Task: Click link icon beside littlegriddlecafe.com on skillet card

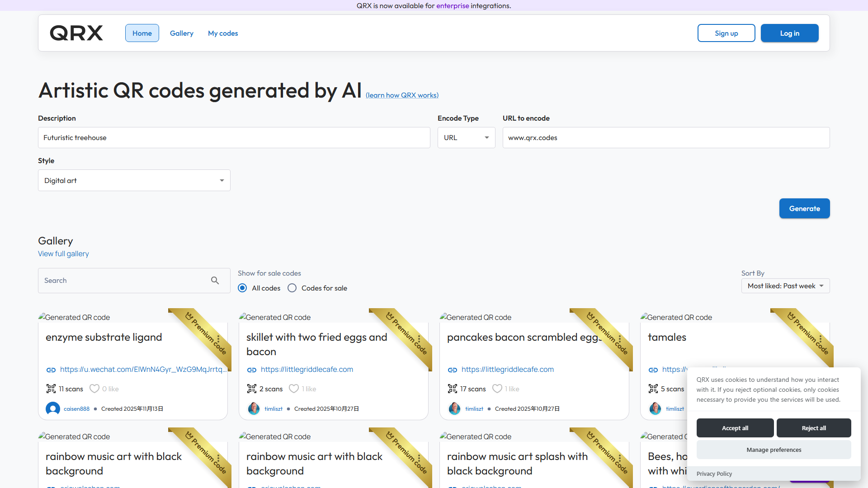Action: [252, 370]
